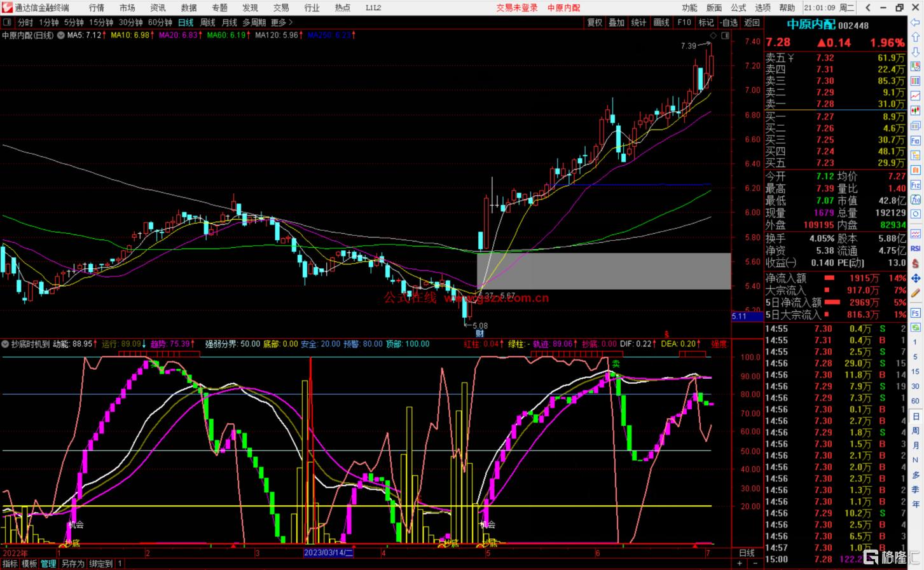Click the 财 marker below the 5.08 low

tap(480, 333)
